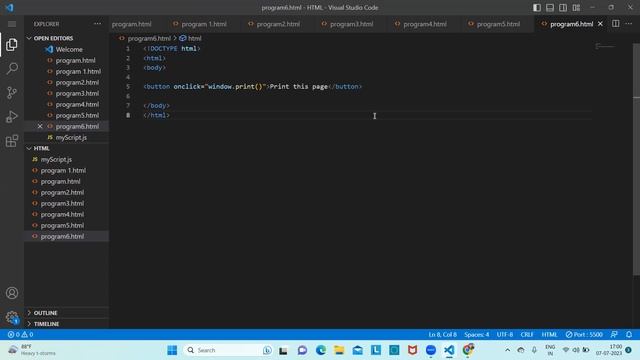Open the Chat icon on taskbar
This screenshot has width=640, height=360.
302,350
